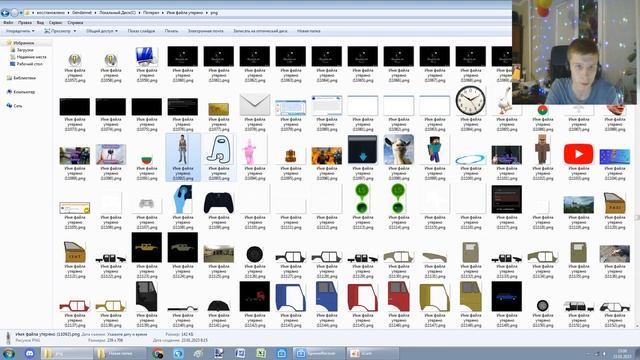Select the black gamepad thumbnail
Image resolution: width=640 pixels, height=360 pixels.
pos(219,203)
